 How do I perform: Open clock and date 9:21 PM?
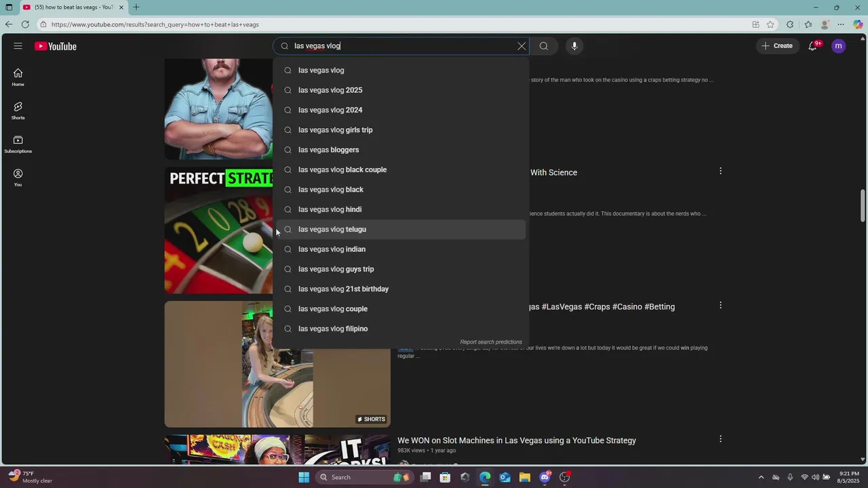tap(850, 477)
